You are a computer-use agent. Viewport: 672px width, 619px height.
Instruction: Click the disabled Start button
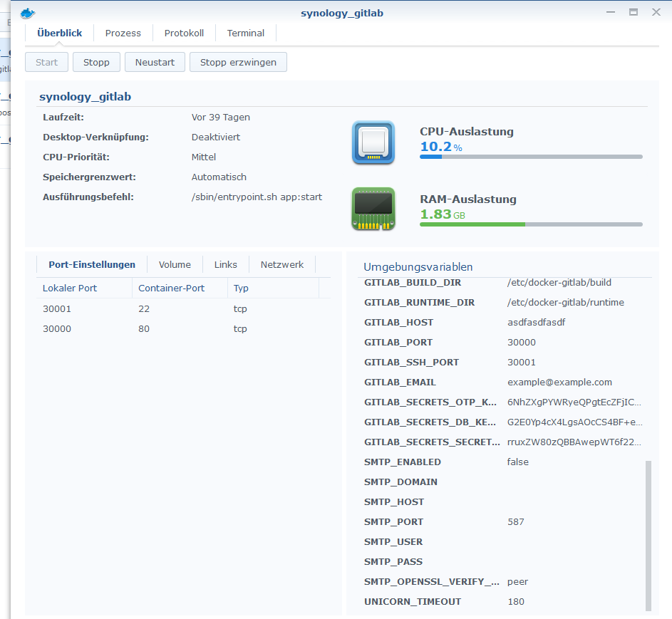pos(46,62)
